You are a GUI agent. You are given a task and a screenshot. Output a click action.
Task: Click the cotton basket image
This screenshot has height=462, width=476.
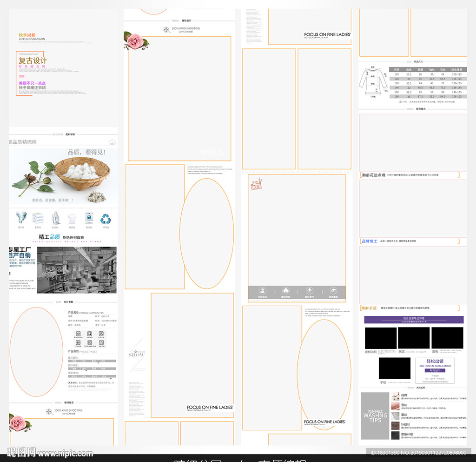tap(77, 173)
